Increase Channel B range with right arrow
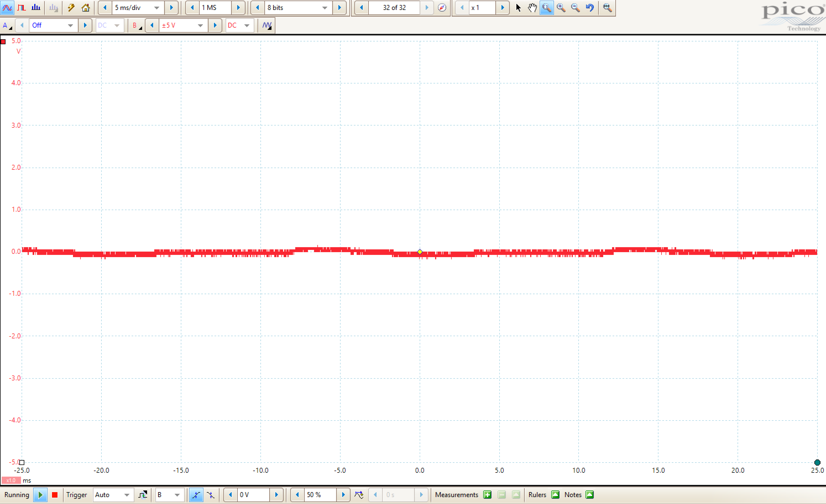 215,25
